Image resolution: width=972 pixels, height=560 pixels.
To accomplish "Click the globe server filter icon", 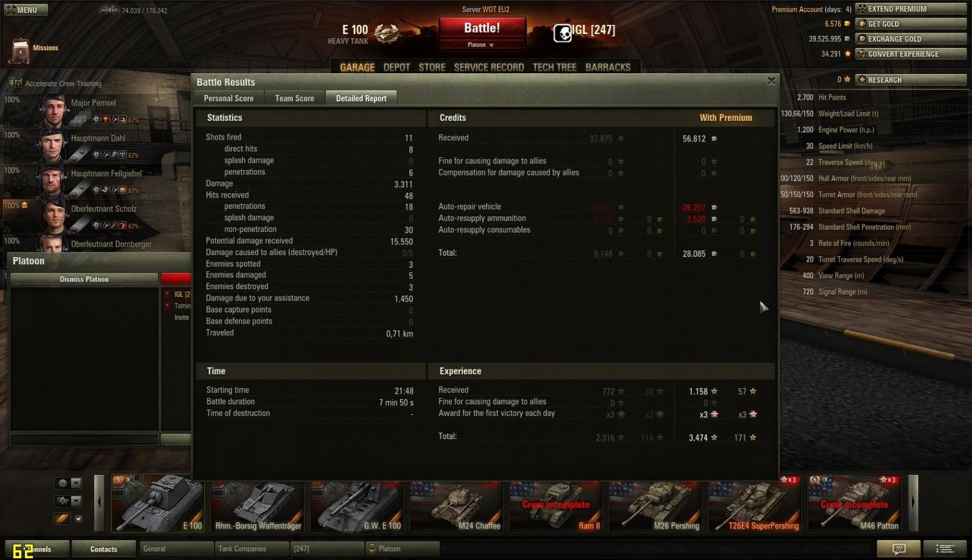I will coord(62,483).
